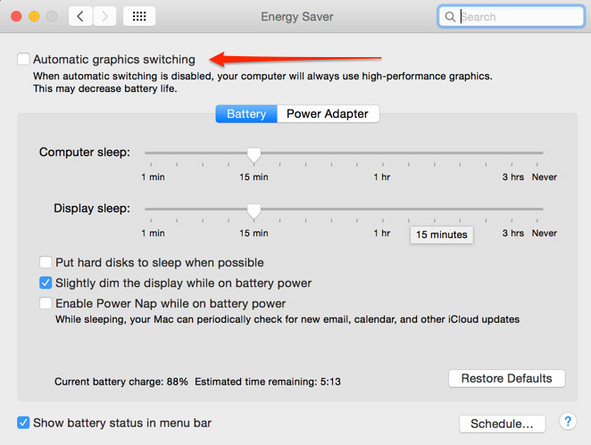This screenshot has width=591, height=445.
Task: Click the yellow minimize window button
Action: point(34,16)
